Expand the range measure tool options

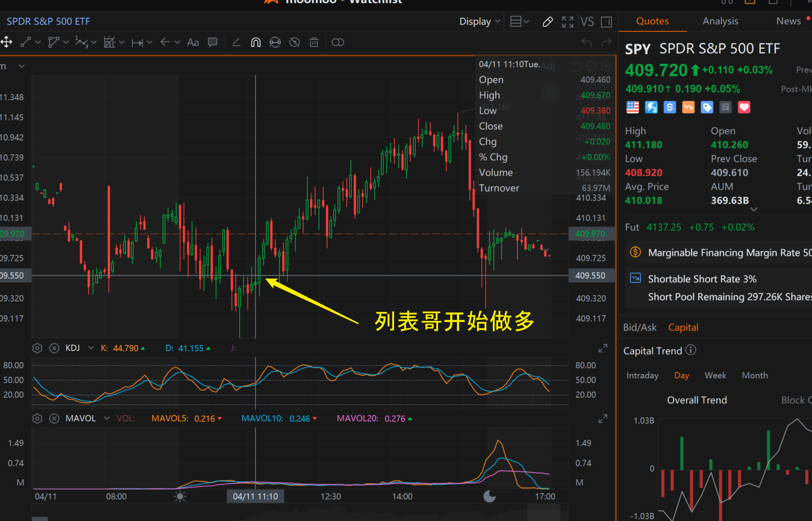point(149,42)
